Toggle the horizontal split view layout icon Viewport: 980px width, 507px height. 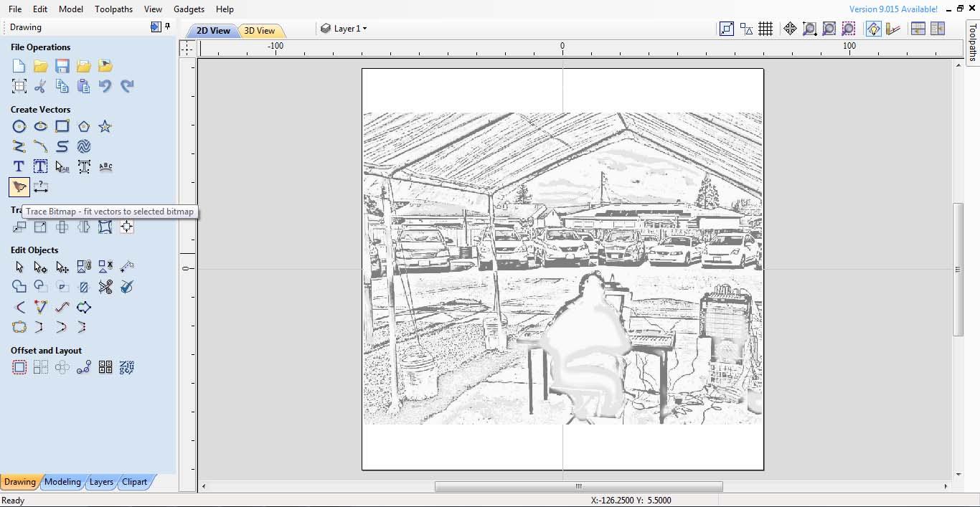click(x=918, y=29)
